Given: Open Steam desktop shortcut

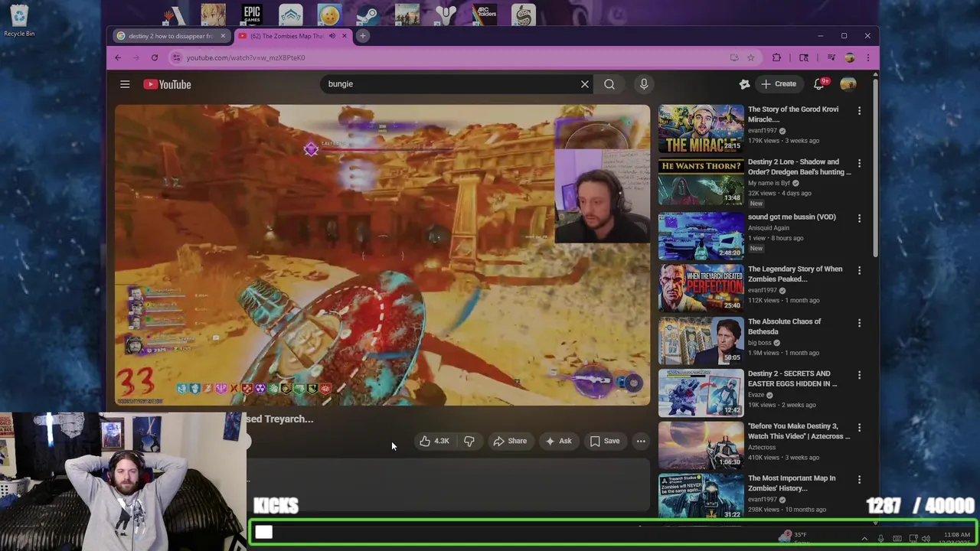Looking at the screenshot, I should click(x=367, y=14).
